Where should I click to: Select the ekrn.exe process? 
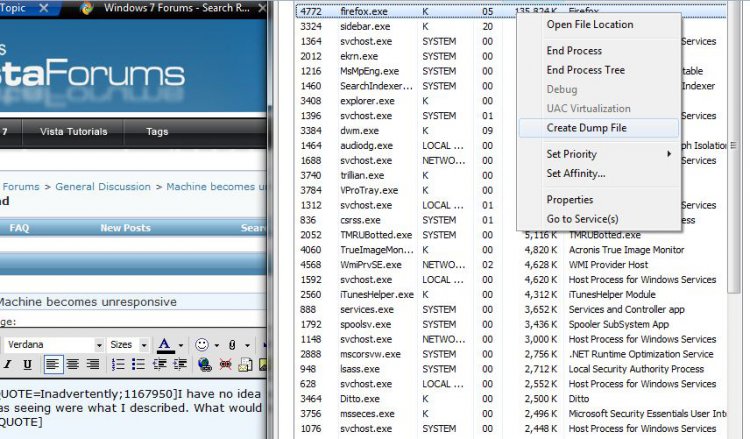[359, 56]
